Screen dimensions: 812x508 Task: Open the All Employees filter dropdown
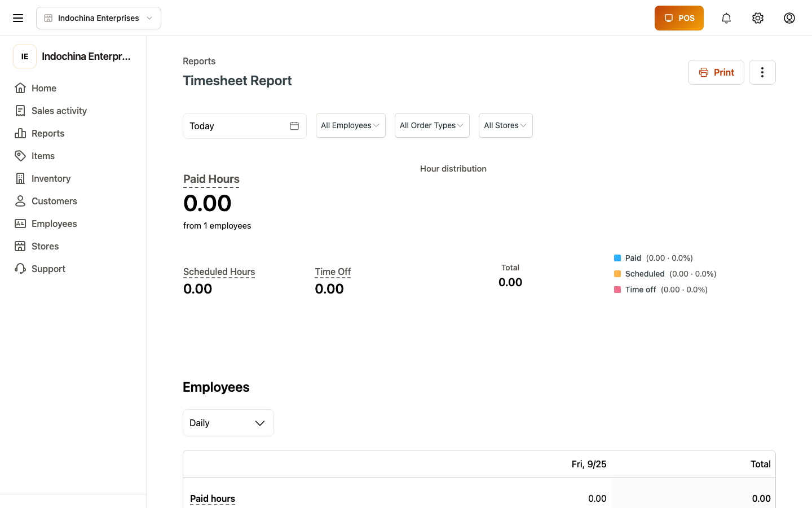pos(351,125)
